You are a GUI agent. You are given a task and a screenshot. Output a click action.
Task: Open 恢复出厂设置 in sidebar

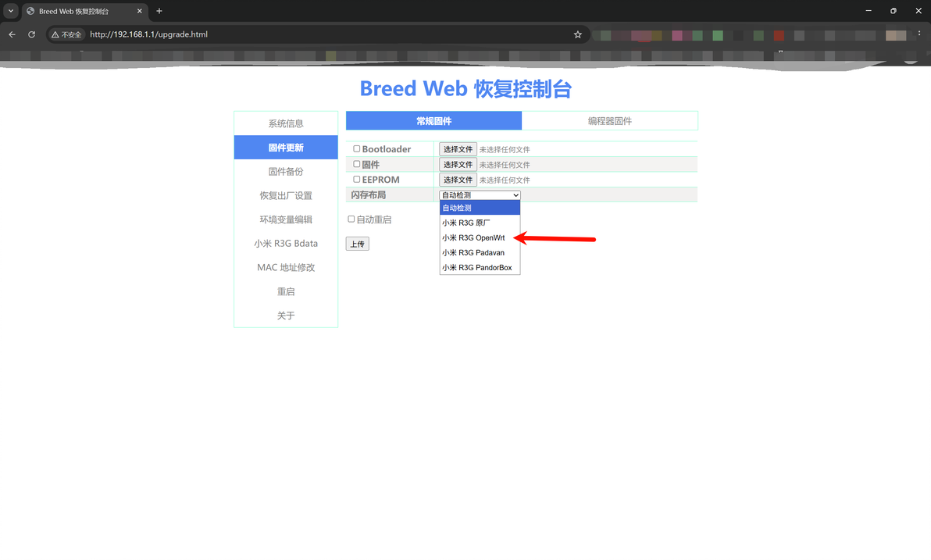tap(286, 195)
